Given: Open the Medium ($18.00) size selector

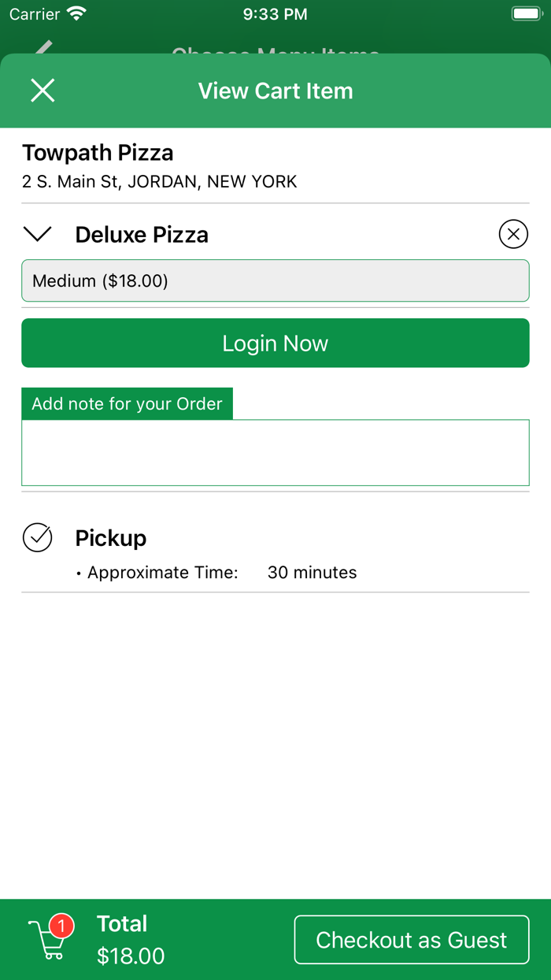Looking at the screenshot, I should point(275,281).
